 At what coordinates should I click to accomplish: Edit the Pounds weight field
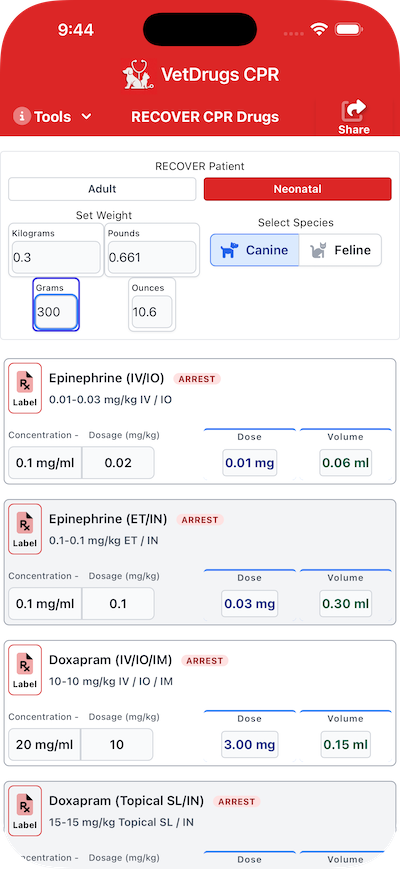[152, 257]
